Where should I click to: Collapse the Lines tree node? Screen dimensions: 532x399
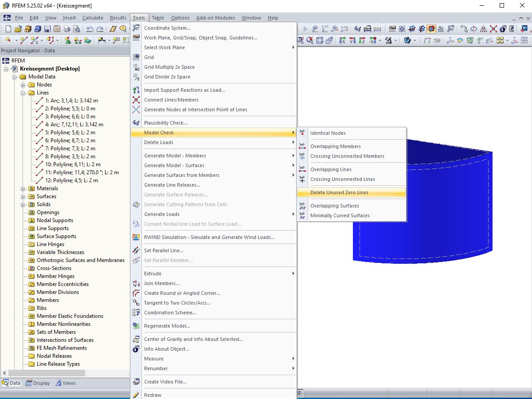coord(23,93)
